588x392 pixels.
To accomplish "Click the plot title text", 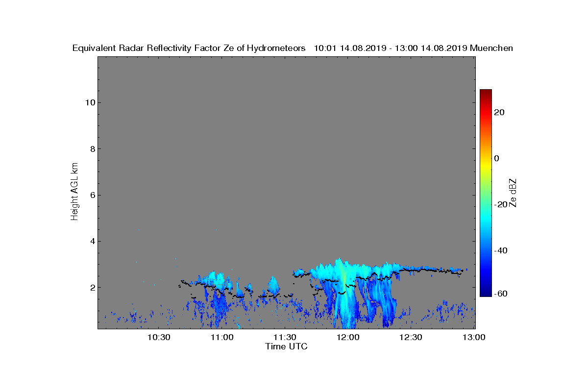I will click(x=293, y=48).
